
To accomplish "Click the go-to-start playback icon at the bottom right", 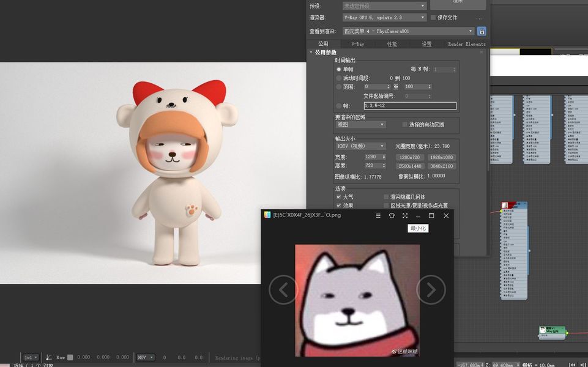I will coord(573,365).
